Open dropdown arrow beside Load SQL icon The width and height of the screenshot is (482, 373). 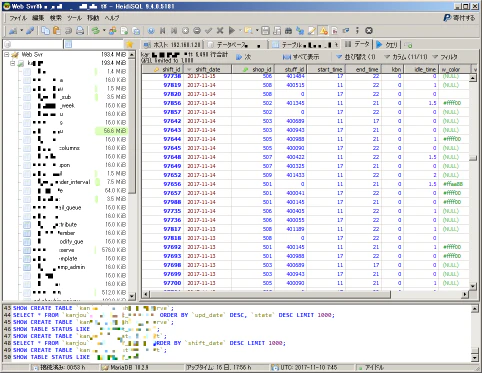[x=257, y=31]
